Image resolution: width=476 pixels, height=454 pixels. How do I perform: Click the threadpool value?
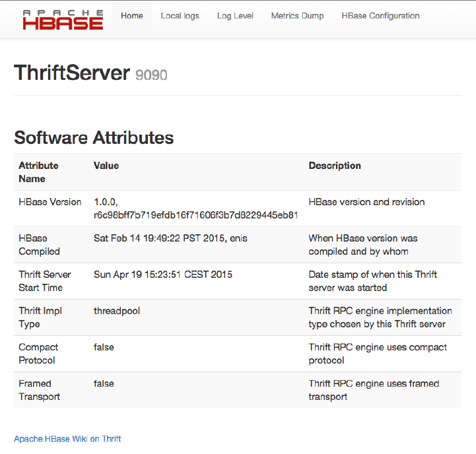(117, 311)
